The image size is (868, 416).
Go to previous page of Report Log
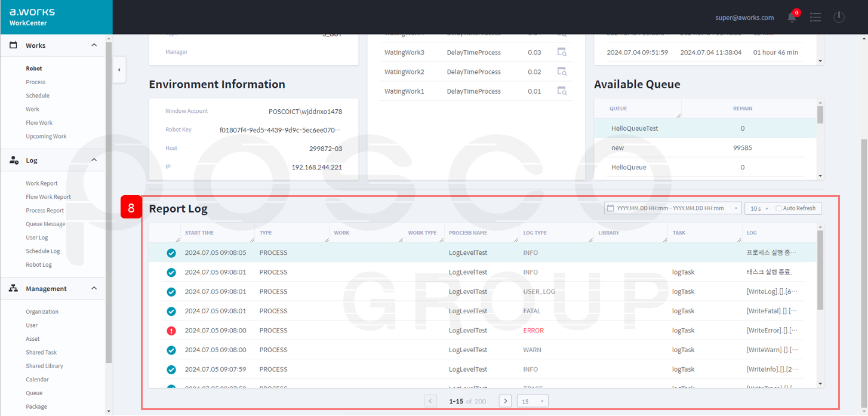(x=430, y=401)
